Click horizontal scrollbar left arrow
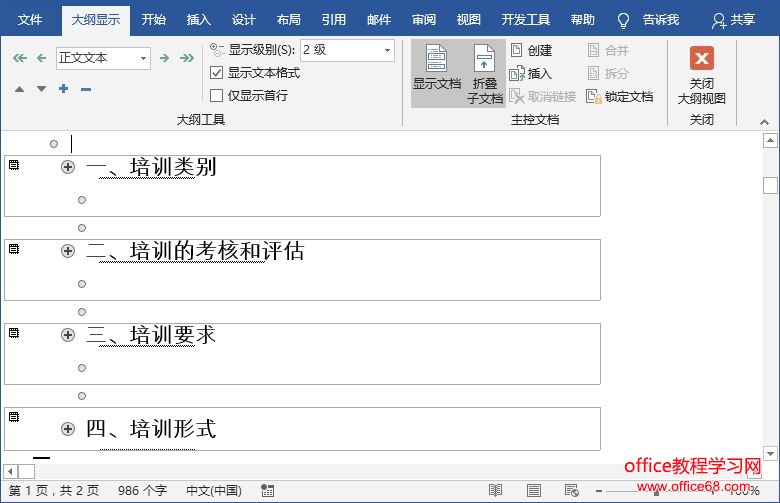This screenshot has height=503, width=780. (x=10, y=471)
